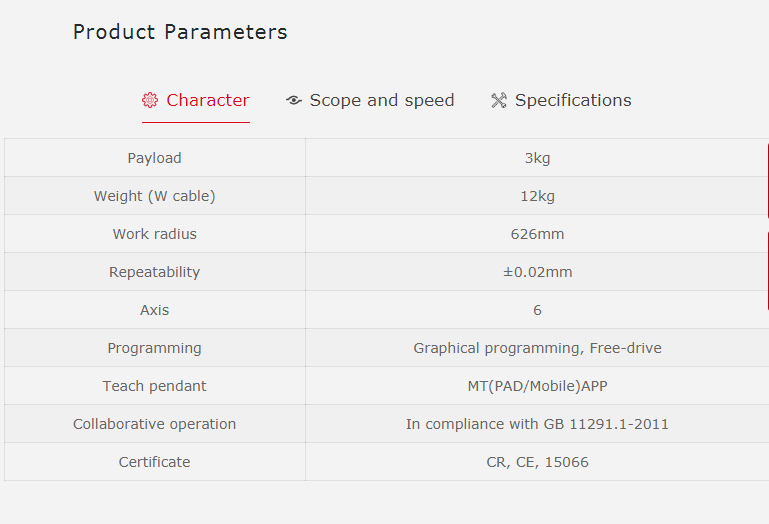Click the Product Parameters heading
This screenshot has height=524, width=769.
180,32
